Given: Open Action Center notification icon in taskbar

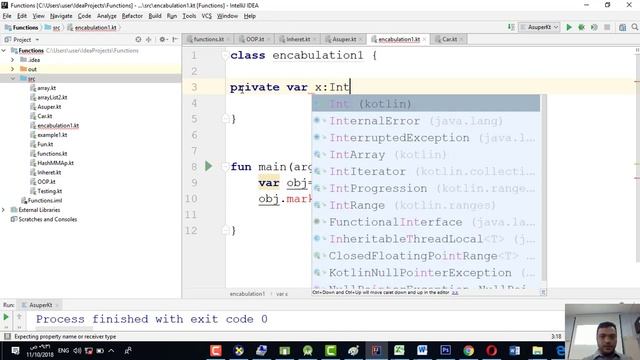Looking at the screenshot, I should [x=15, y=351].
